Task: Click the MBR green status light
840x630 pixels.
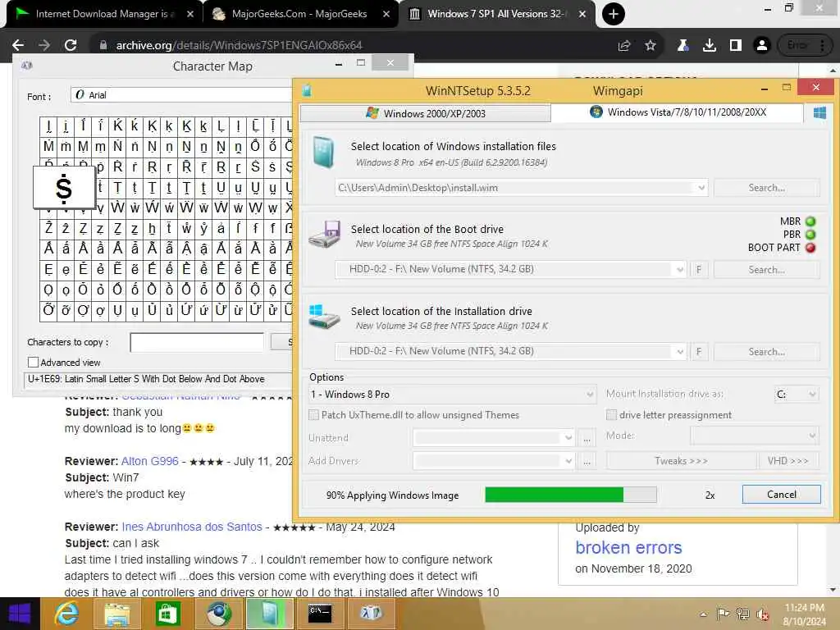Action: (x=810, y=221)
